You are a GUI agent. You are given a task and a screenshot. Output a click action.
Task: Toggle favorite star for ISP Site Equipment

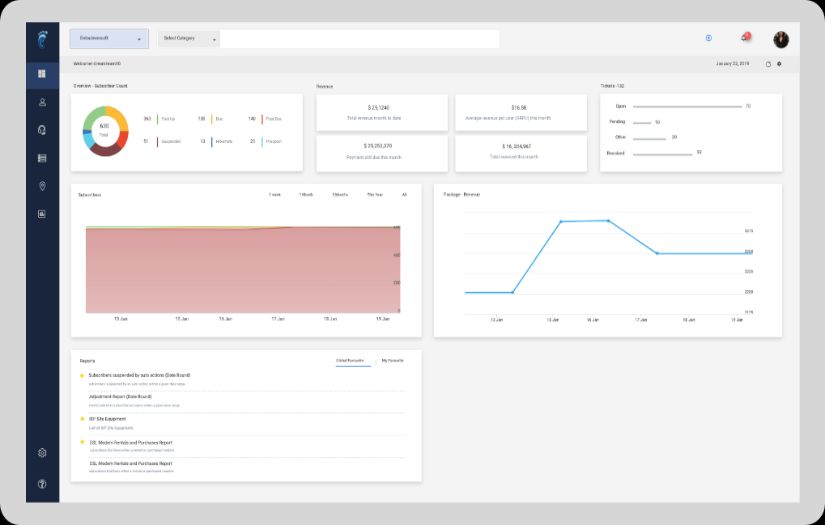pos(82,419)
